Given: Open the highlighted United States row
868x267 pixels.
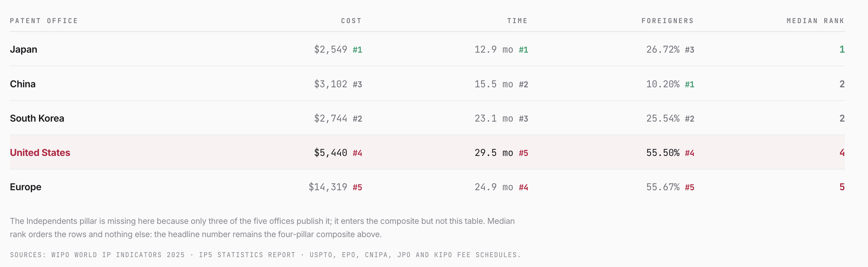Looking at the screenshot, I should [x=427, y=152].
